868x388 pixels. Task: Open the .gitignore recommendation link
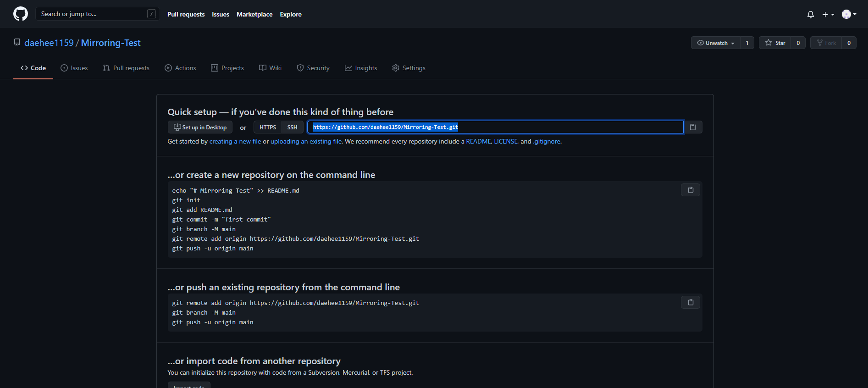(547, 141)
